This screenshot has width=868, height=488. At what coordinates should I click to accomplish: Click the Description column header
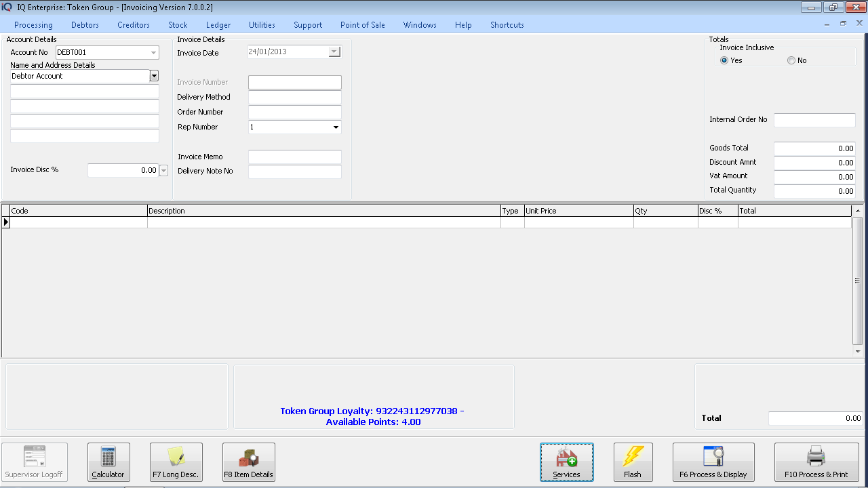(x=324, y=211)
